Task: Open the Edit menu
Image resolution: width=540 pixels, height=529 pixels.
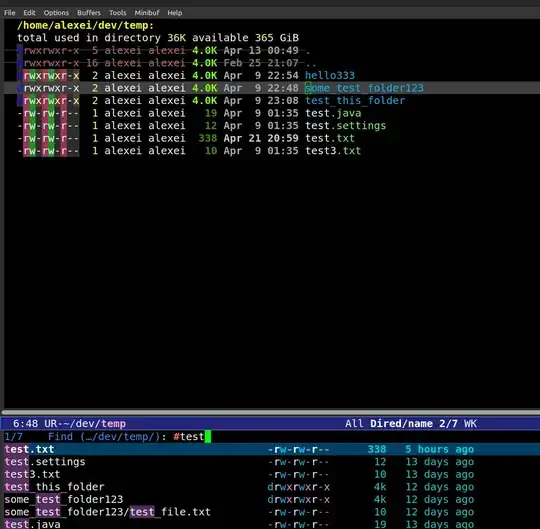Action: coord(29,13)
